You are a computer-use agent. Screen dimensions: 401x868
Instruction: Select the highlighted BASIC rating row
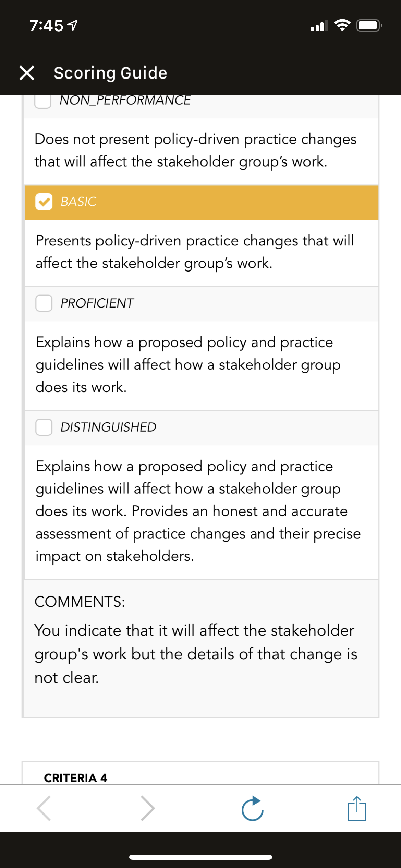[x=202, y=203]
